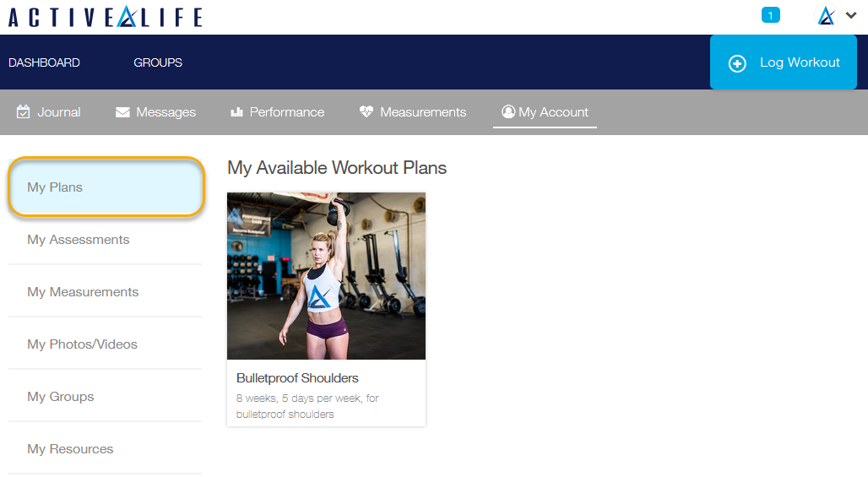
Task: Open My Resources sidebar item
Action: [x=106, y=449]
